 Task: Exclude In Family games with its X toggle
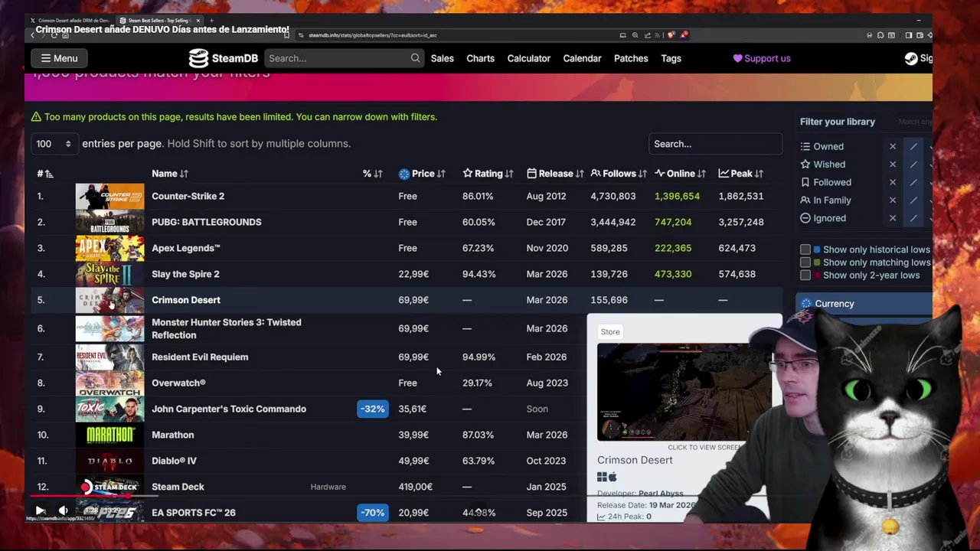click(893, 201)
